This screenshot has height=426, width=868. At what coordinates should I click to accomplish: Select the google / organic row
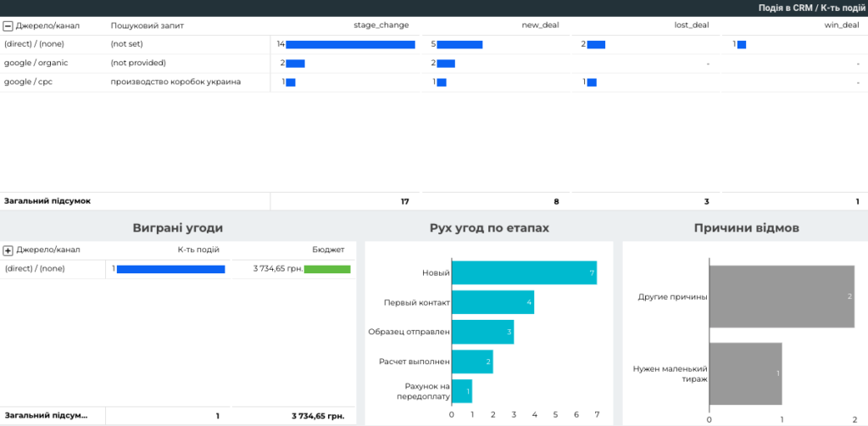pos(36,63)
